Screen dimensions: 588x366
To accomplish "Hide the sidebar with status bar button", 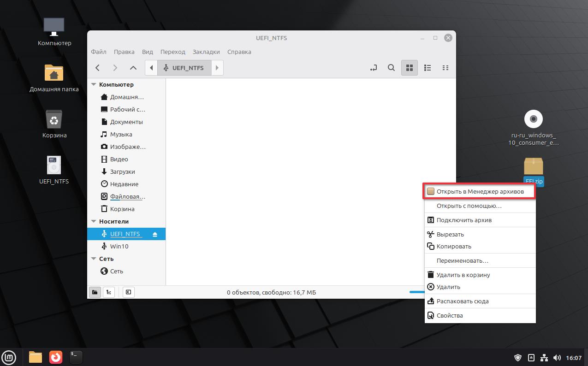I will tap(129, 292).
